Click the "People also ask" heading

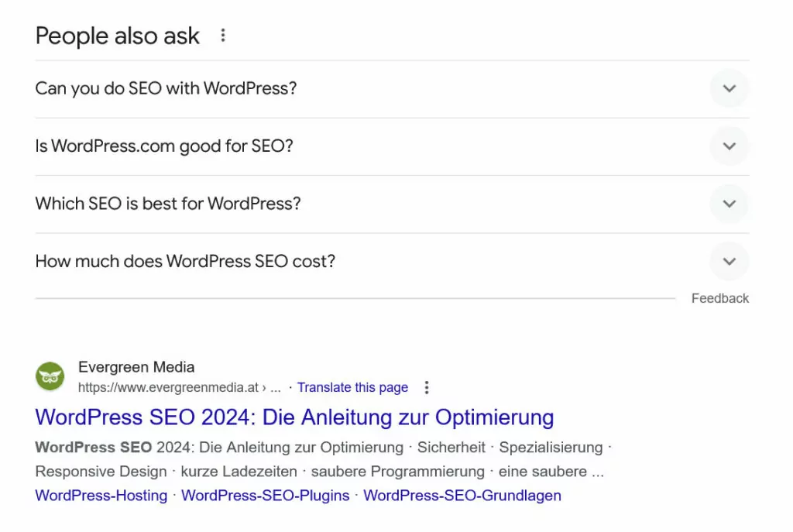click(118, 36)
